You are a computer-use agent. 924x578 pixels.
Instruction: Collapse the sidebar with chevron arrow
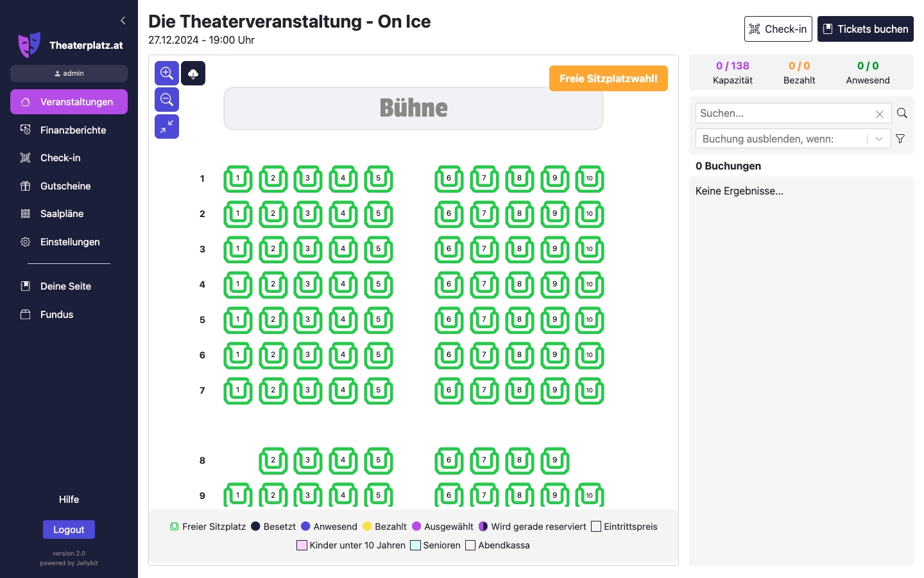tap(123, 21)
